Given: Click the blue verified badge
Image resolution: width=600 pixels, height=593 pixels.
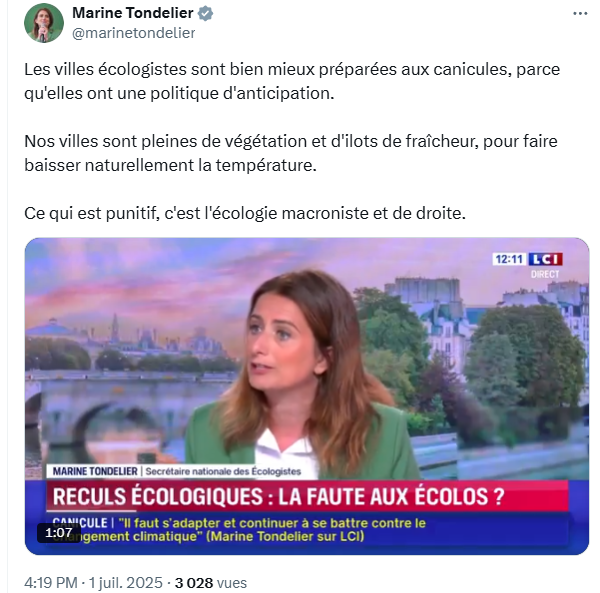Looking at the screenshot, I should click(205, 13).
